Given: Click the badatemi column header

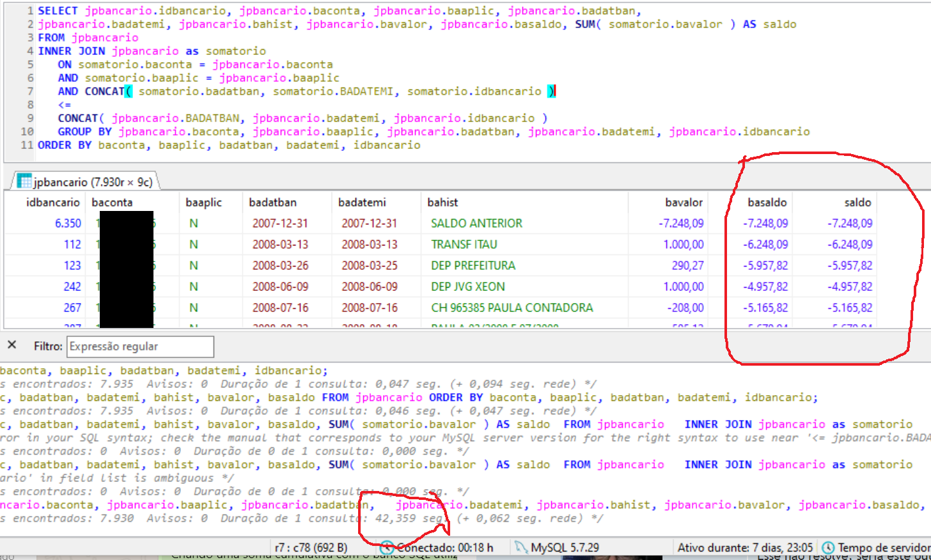Looking at the screenshot, I should 362,203.
